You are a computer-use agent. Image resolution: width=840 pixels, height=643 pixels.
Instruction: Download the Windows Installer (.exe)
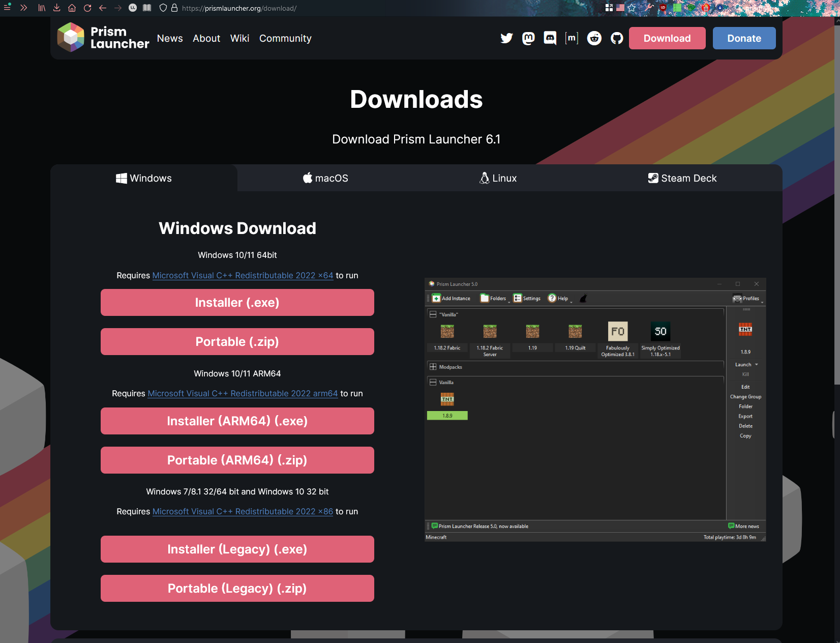(x=237, y=303)
